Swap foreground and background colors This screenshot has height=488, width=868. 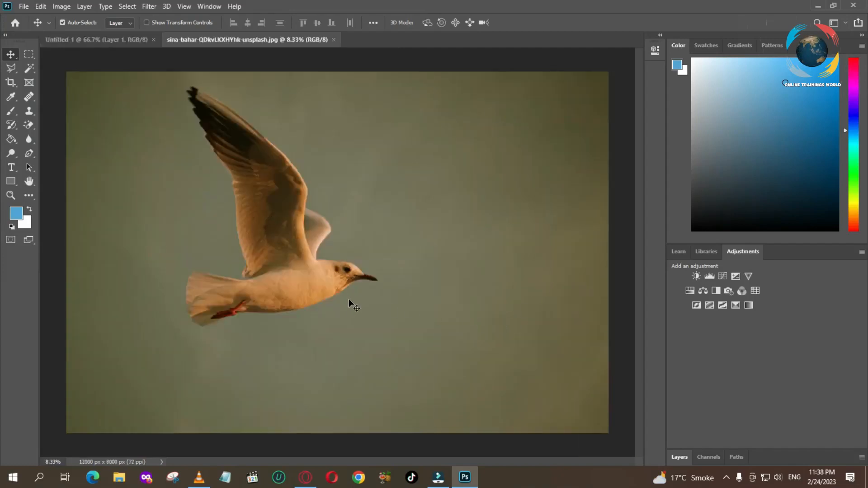pyautogui.click(x=29, y=209)
